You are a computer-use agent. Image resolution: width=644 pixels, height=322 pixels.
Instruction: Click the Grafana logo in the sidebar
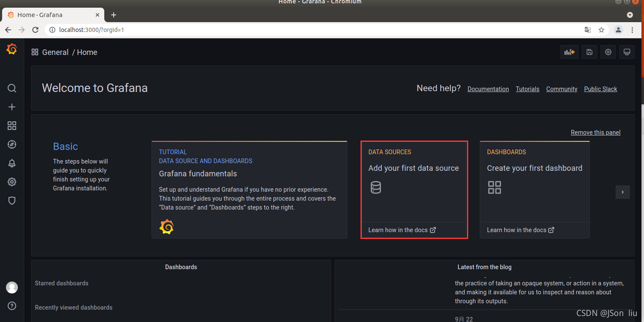pos(12,49)
